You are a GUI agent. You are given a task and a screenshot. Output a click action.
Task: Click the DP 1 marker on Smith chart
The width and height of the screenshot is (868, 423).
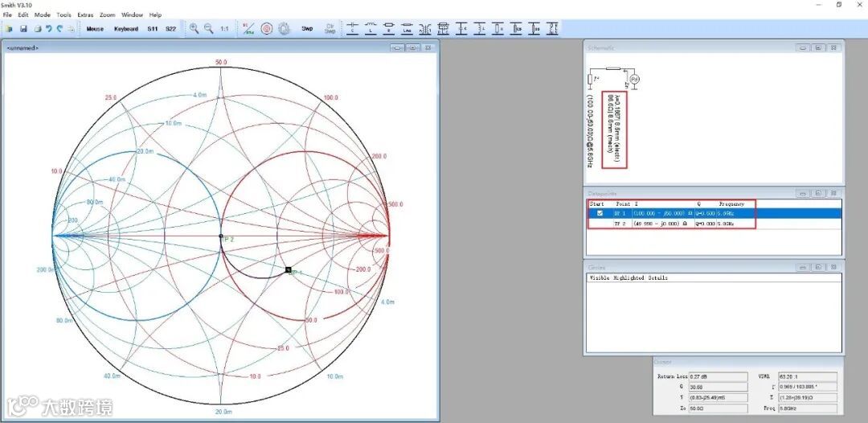(289, 269)
